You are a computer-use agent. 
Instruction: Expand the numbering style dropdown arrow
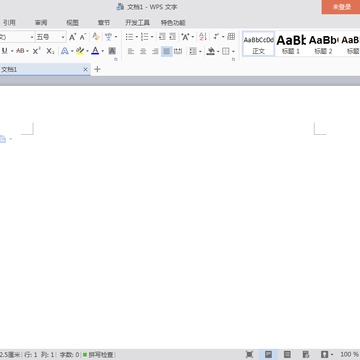click(152, 37)
